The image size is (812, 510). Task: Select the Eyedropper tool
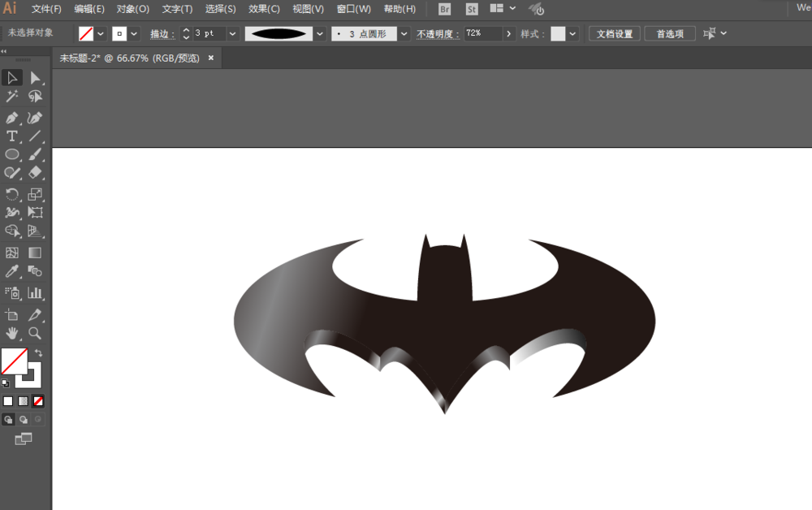pyautogui.click(x=12, y=271)
